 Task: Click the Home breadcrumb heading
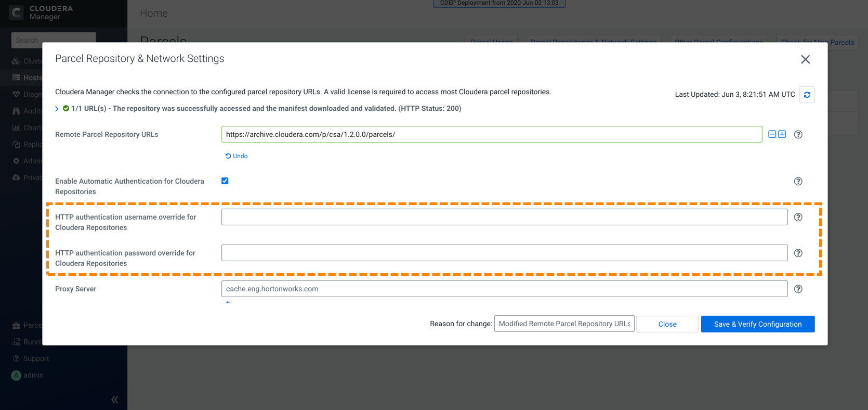click(x=154, y=13)
